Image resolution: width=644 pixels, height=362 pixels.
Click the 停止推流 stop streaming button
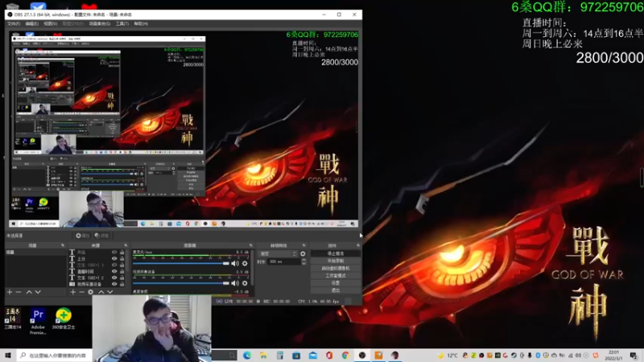pyautogui.click(x=336, y=253)
